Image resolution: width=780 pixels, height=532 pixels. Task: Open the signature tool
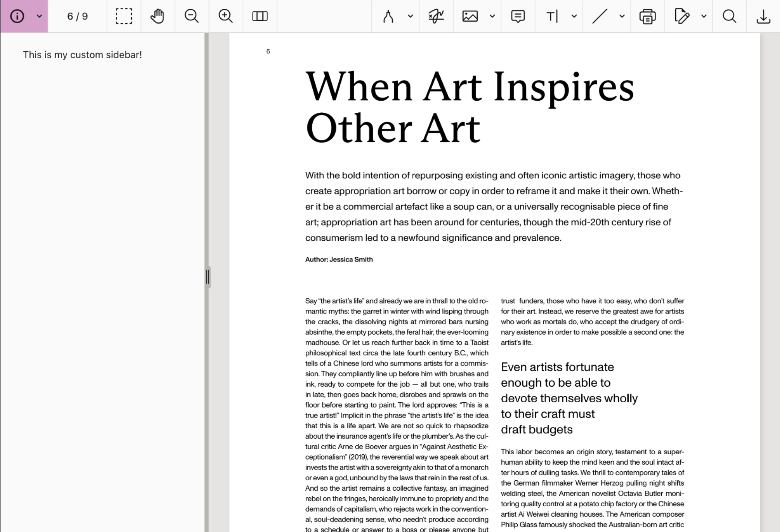click(x=436, y=16)
